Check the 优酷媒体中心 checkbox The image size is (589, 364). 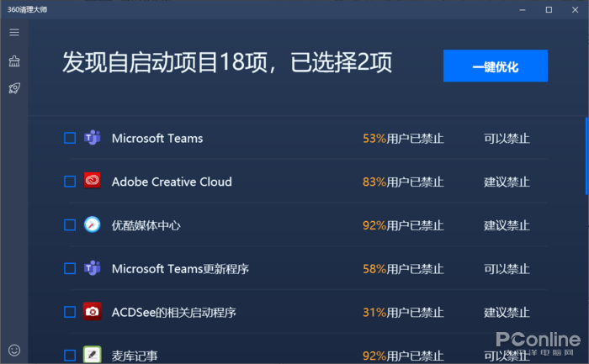pyautogui.click(x=70, y=225)
